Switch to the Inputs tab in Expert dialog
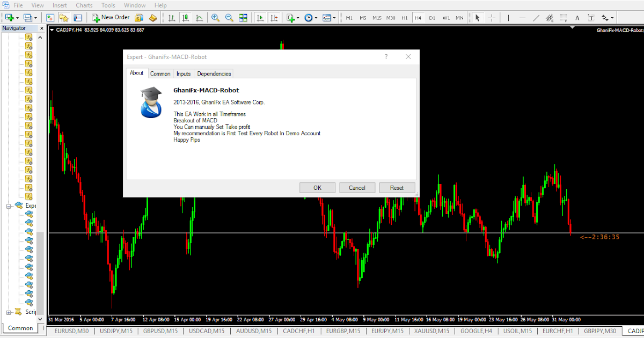Image resolution: width=644 pixels, height=338 pixels. tap(184, 74)
